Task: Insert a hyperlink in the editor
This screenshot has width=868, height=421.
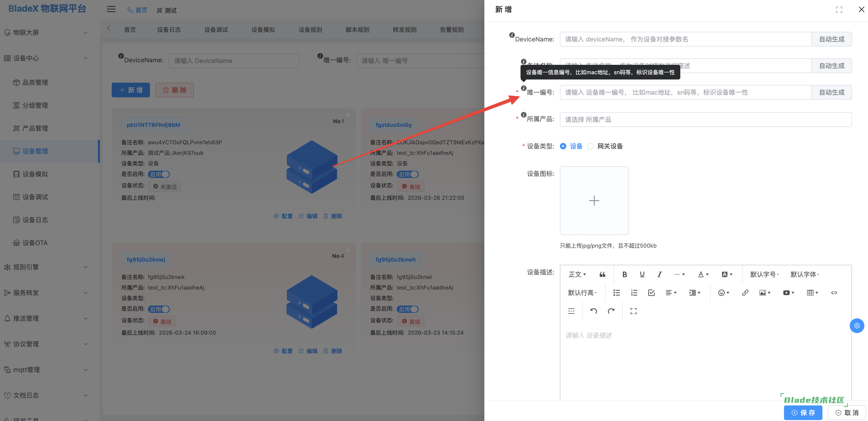Action: click(745, 293)
